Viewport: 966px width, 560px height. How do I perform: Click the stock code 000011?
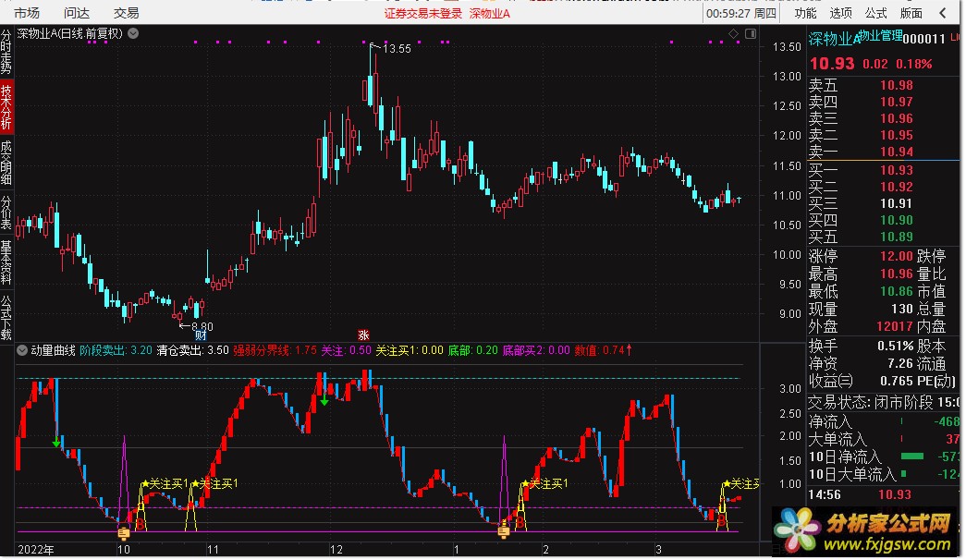tap(923, 40)
